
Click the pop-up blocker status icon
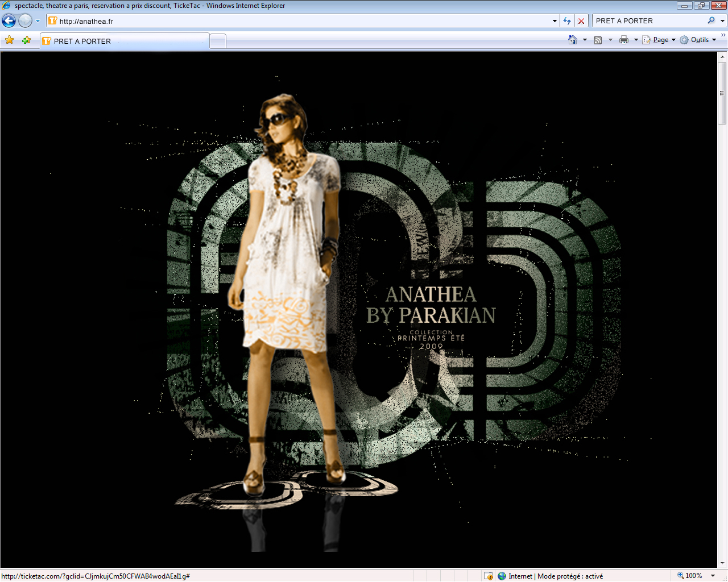click(488, 576)
